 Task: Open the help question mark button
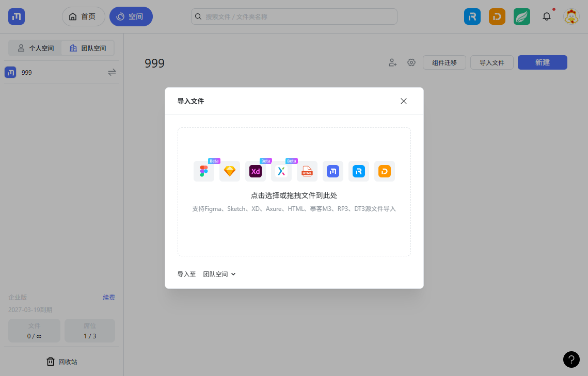click(x=571, y=359)
